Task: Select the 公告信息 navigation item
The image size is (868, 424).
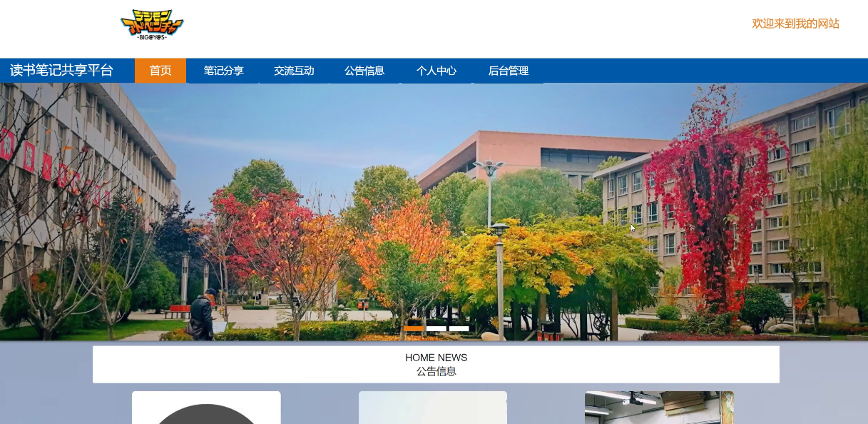Action: (364, 71)
